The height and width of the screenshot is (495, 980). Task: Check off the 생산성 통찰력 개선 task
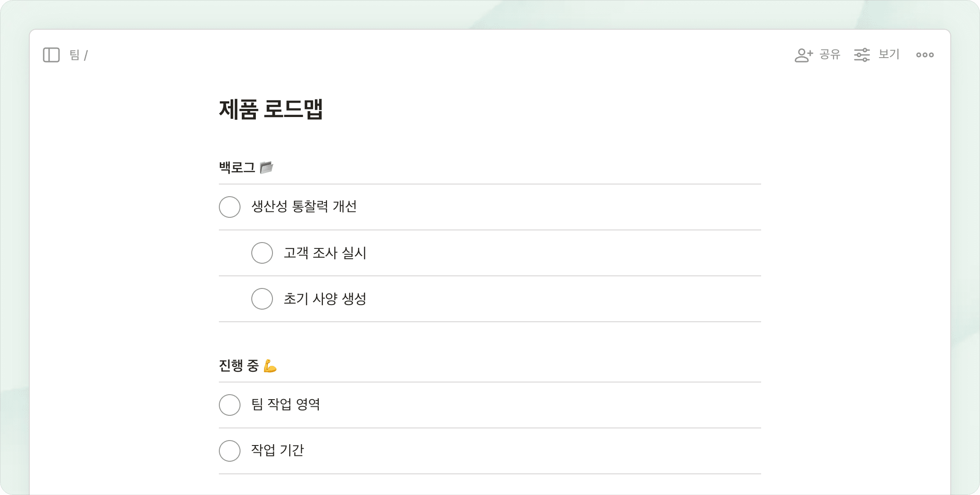click(x=230, y=207)
